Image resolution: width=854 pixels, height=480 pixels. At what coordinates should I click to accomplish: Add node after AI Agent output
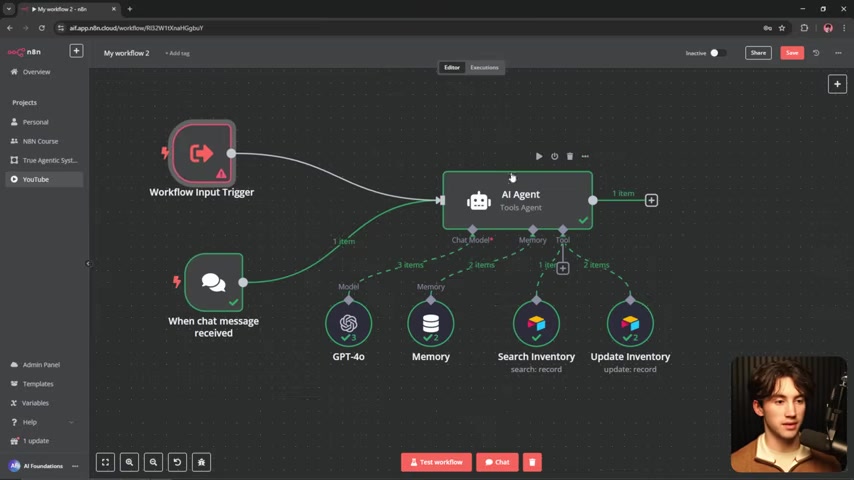click(651, 200)
